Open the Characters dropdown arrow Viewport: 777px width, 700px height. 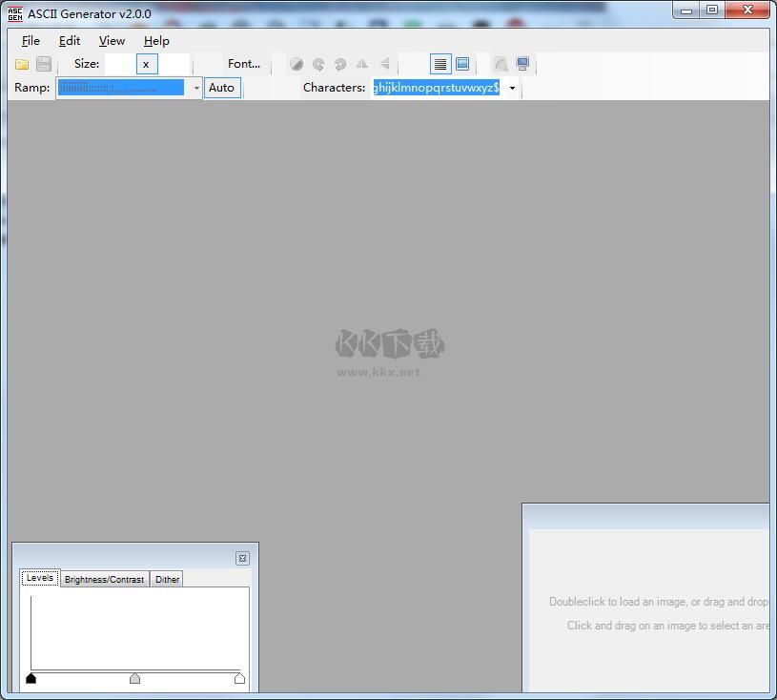tap(512, 88)
